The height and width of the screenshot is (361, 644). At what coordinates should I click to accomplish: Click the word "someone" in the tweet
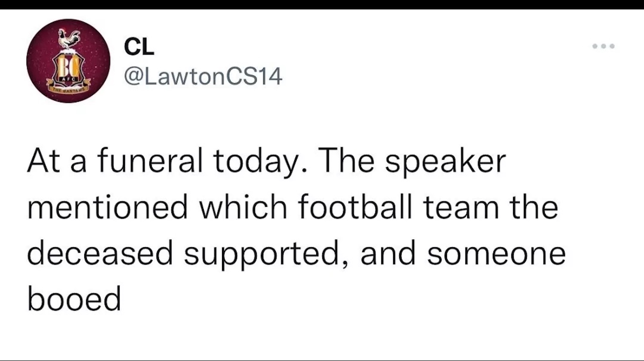point(496,254)
